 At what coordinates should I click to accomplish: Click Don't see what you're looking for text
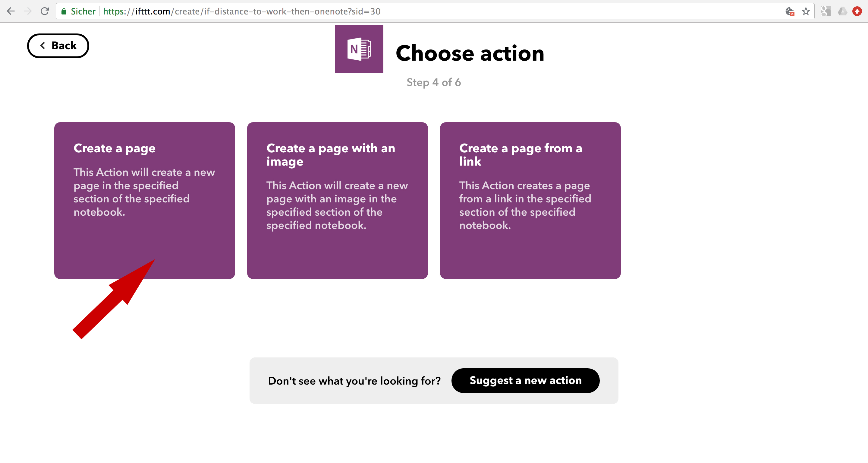click(x=354, y=381)
